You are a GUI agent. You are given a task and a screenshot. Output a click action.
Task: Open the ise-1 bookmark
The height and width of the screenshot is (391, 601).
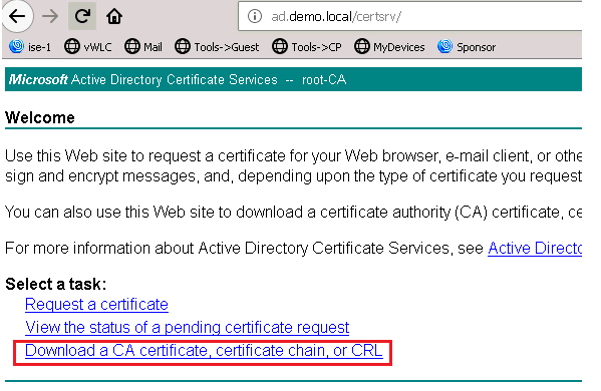30,47
